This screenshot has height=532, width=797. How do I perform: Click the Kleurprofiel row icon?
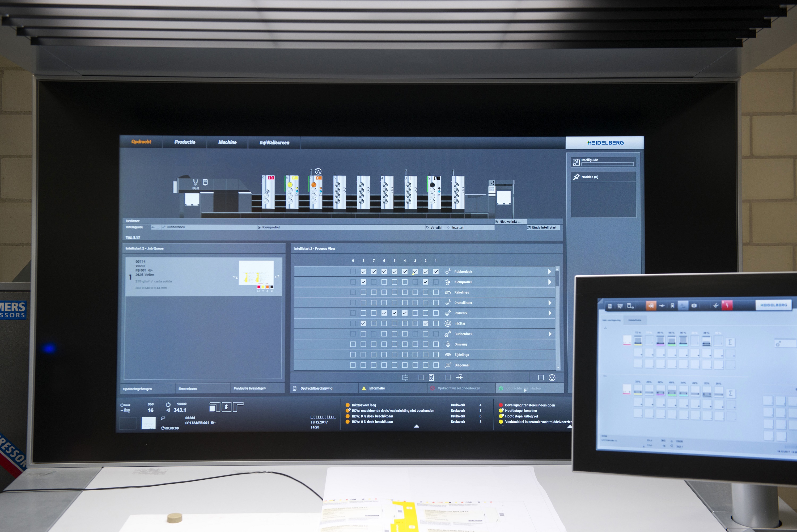[448, 282]
